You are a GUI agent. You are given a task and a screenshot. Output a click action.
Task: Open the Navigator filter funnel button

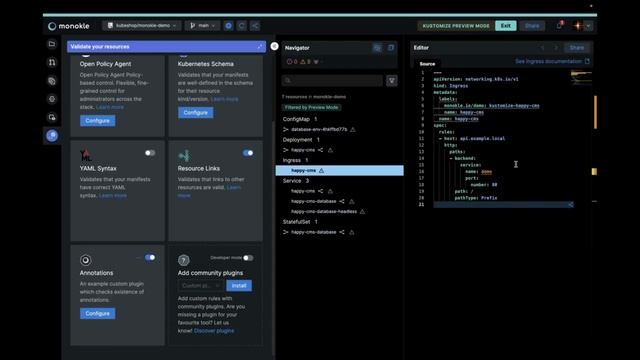tap(391, 80)
